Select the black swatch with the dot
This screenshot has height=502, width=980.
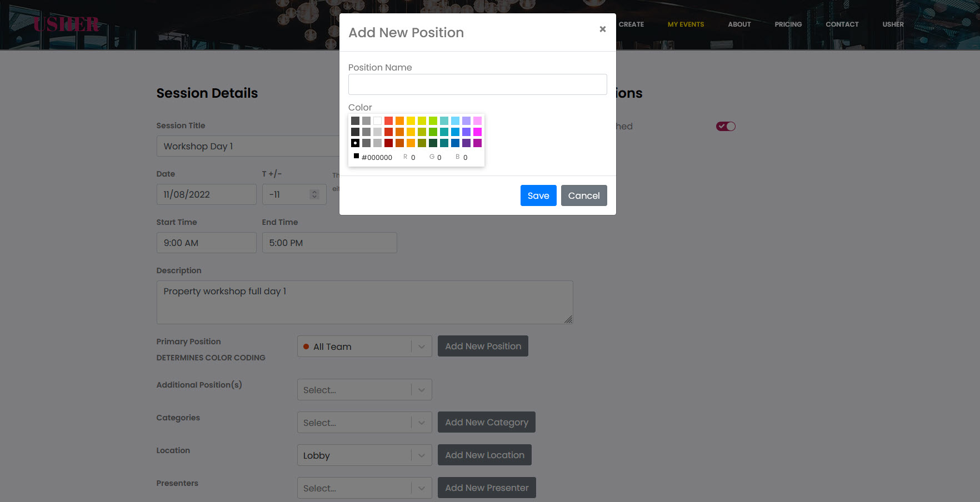pyautogui.click(x=355, y=143)
